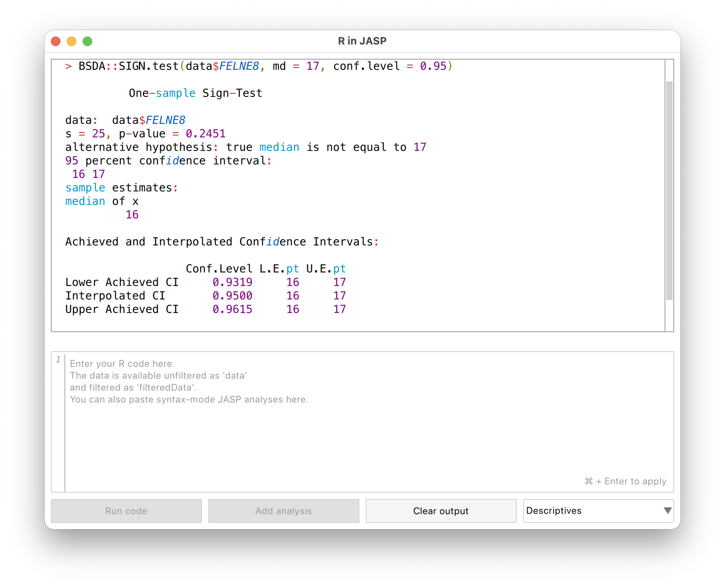Screen dimensions: 725x588
Task: Maximize window with the green button
Action: (x=87, y=41)
